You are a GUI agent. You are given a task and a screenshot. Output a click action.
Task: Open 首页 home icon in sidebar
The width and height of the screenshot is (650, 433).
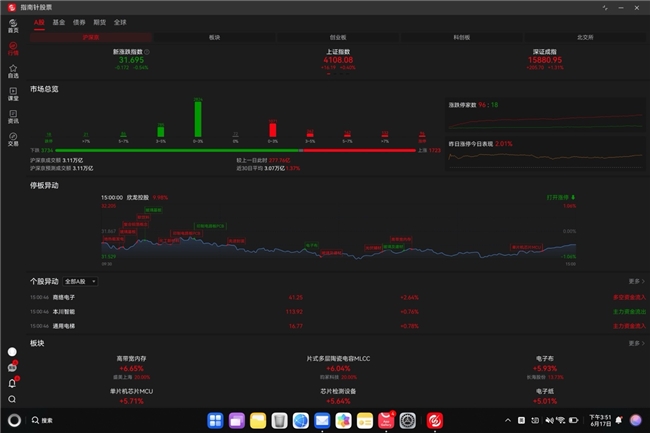click(x=13, y=26)
